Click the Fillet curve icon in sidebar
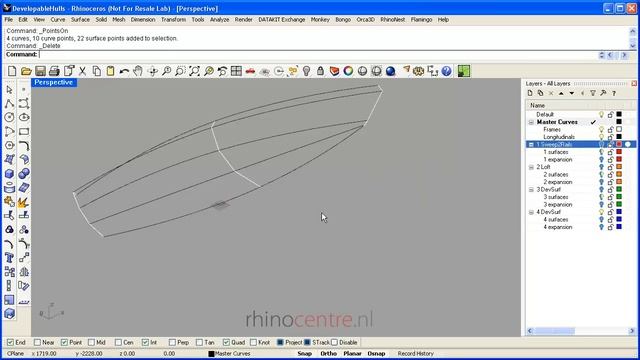 click(x=24, y=146)
